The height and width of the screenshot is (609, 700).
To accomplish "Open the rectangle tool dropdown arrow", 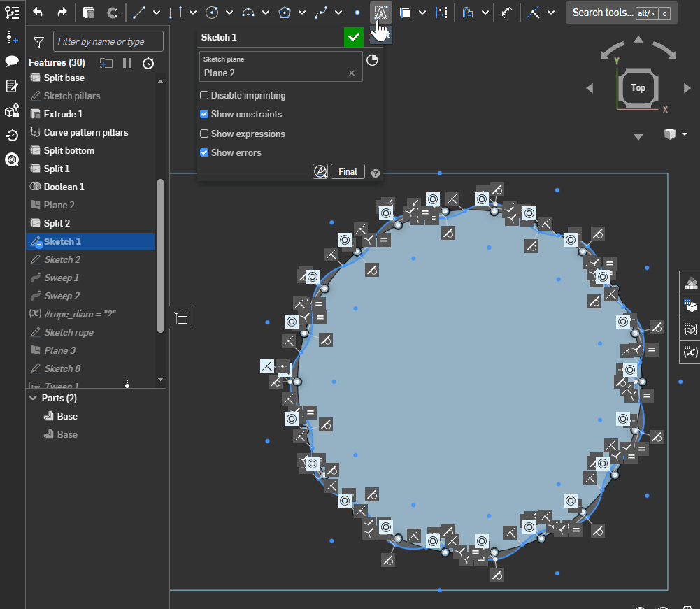I will click(193, 13).
